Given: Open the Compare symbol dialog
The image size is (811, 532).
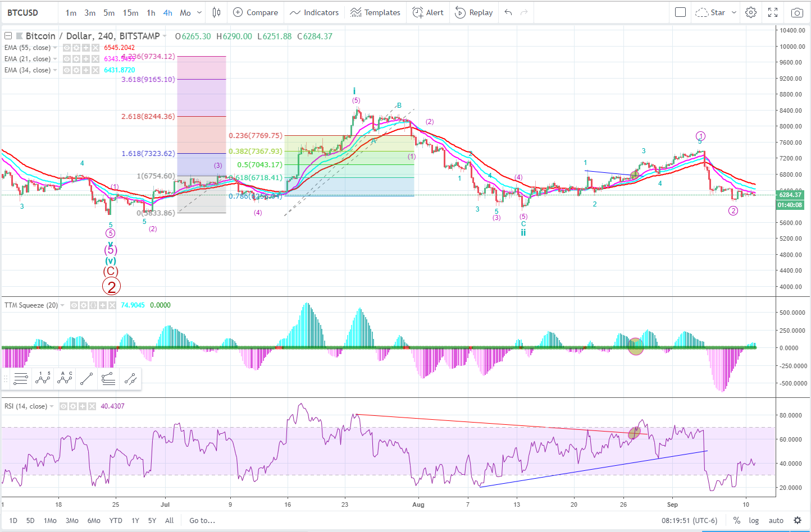Looking at the screenshot, I should click(x=256, y=12).
